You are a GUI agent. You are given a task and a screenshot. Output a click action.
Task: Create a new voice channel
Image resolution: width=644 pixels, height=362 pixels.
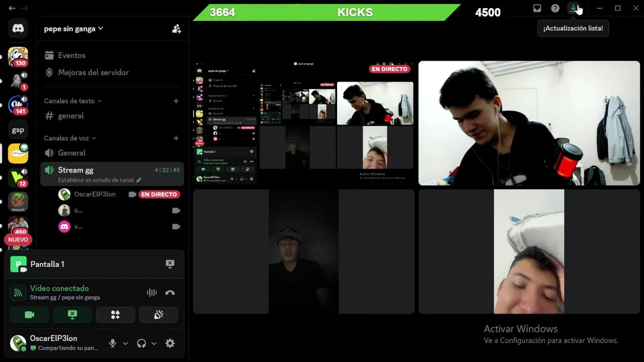[x=176, y=138]
